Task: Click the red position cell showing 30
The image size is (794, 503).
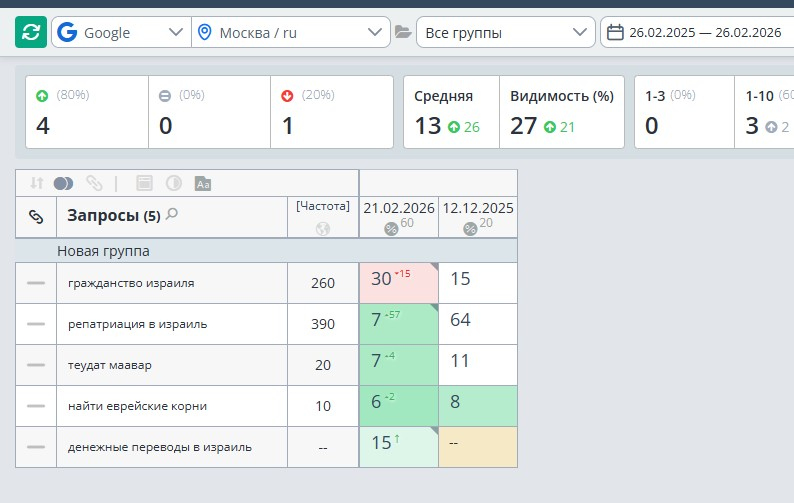Action: click(399, 283)
